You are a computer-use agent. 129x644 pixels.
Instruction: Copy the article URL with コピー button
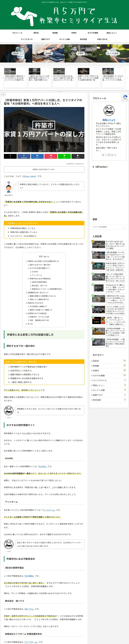[x=78, y=156]
